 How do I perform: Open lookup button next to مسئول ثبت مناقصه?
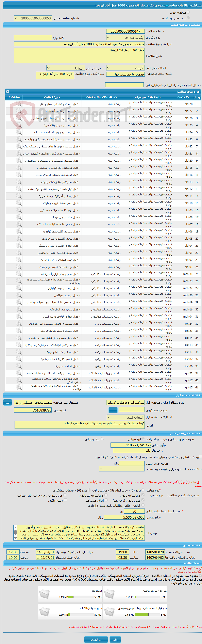pyautogui.click(x=7, y=403)
